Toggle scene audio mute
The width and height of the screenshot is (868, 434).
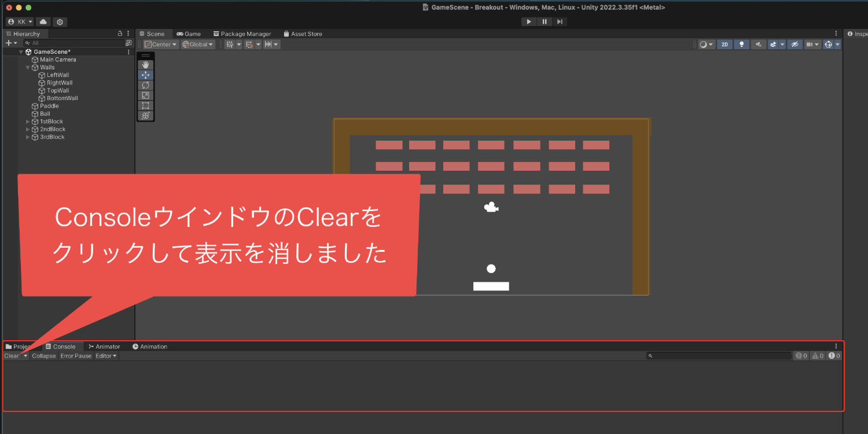(x=759, y=44)
